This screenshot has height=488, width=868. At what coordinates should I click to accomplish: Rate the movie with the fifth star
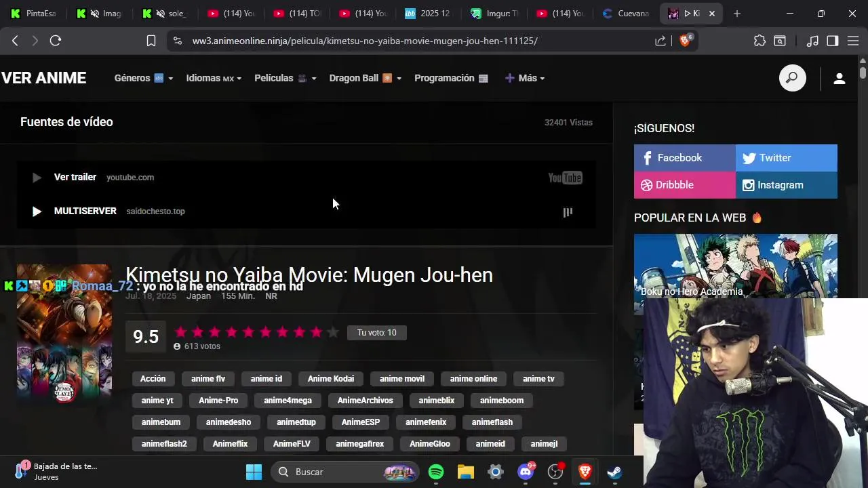click(248, 332)
